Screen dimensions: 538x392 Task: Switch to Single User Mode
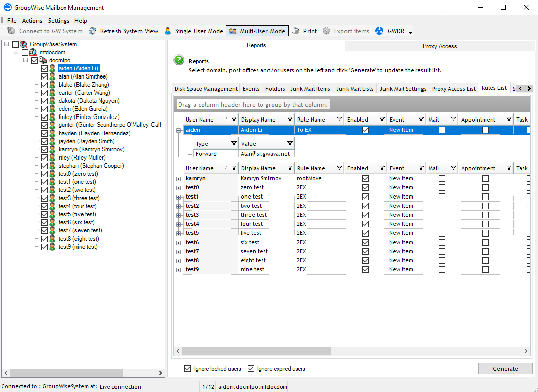pos(168,31)
